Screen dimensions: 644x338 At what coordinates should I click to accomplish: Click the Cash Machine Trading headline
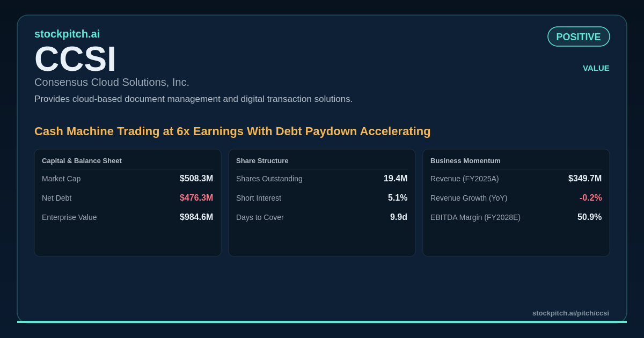pyautogui.click(x=232, y=131)
